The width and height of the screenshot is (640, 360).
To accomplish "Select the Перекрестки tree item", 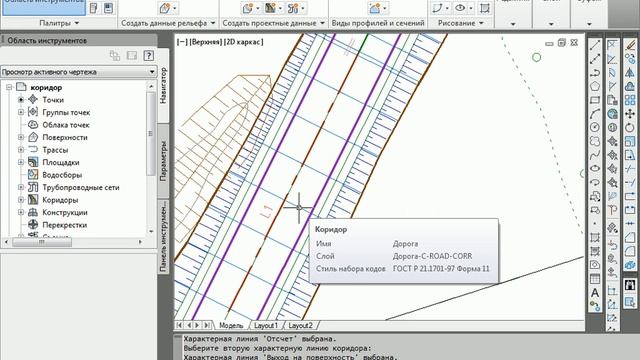I will (x=64, y=225).
